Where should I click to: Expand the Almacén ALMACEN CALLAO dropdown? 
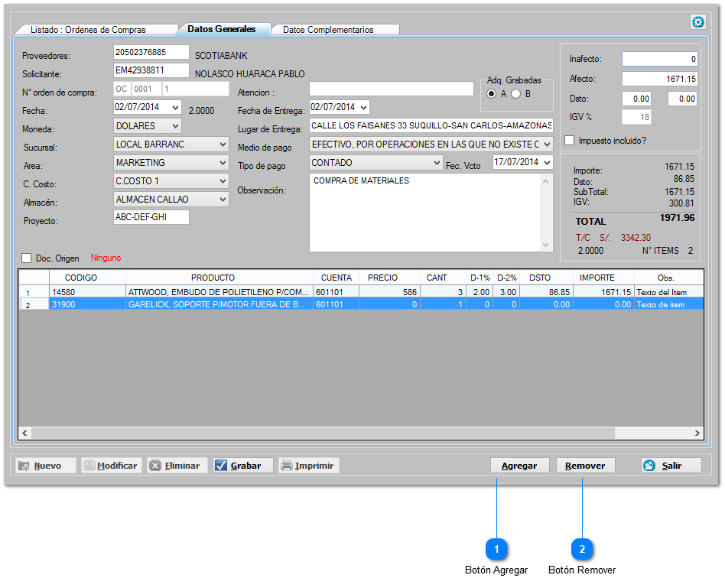223,200
